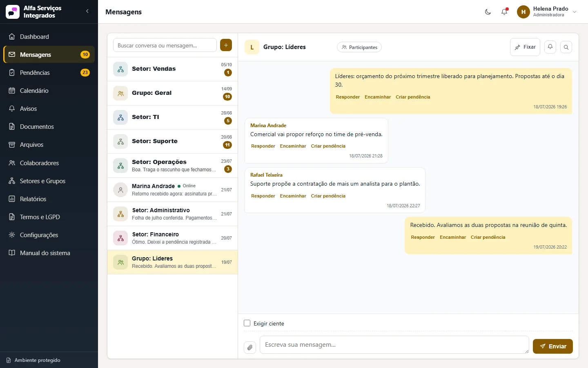The image size is (588, 368).
Task: Mute notifications for Grupo: Líderes chat
Action: pos(550,47)
